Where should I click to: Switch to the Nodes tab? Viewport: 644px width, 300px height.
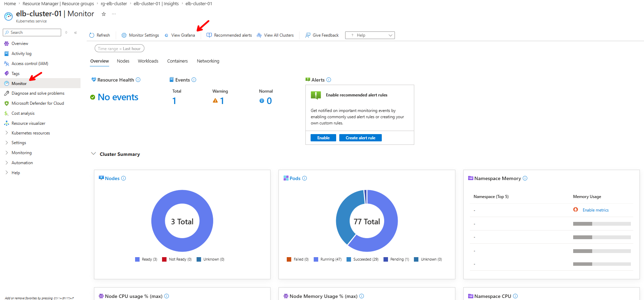pyautogui.click(x=123, y=61)
